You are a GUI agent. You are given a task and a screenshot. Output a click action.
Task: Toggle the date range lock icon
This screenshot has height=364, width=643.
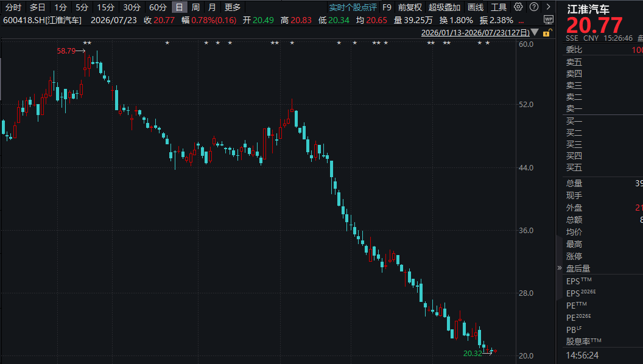[x=547, y=33]
